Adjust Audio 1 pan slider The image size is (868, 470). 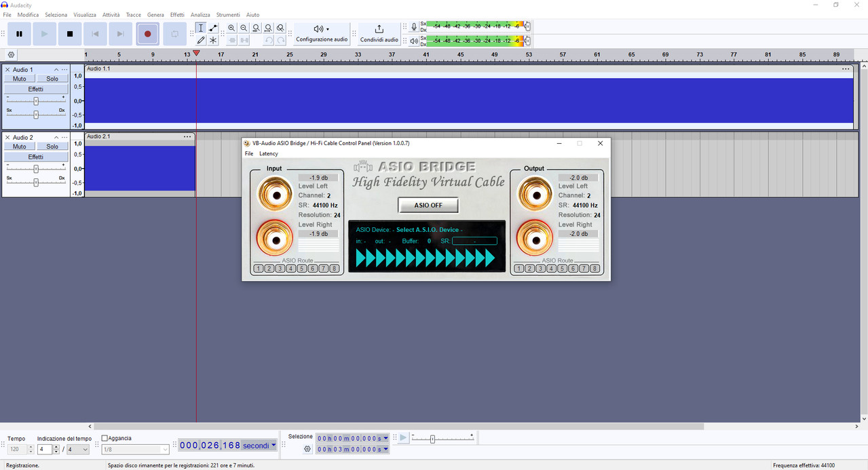pos(36,114)
